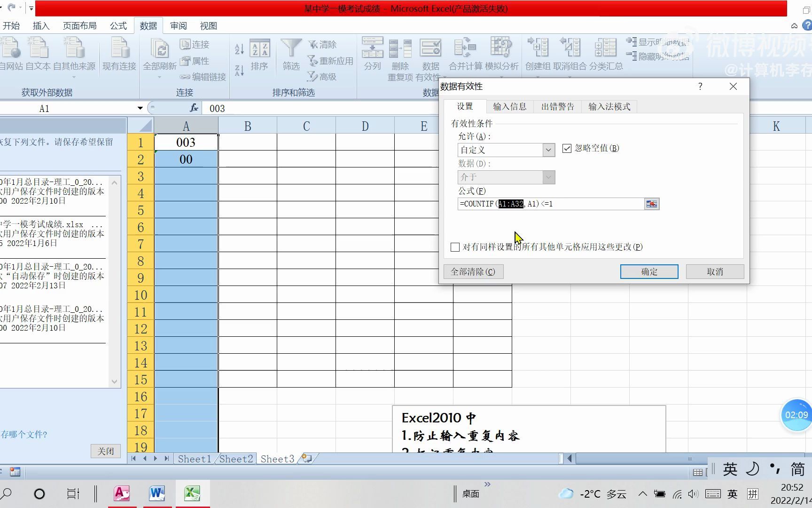Click 关闭 in recovery pane
Screen dimensions: 812x508
[105, 451]
